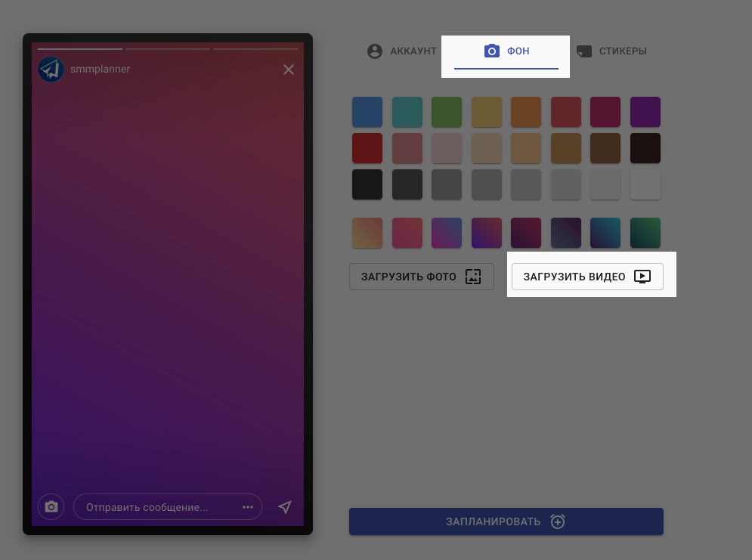Click the smmplanner avatar icon
The image size is (752, 560).
coord(51,69)
